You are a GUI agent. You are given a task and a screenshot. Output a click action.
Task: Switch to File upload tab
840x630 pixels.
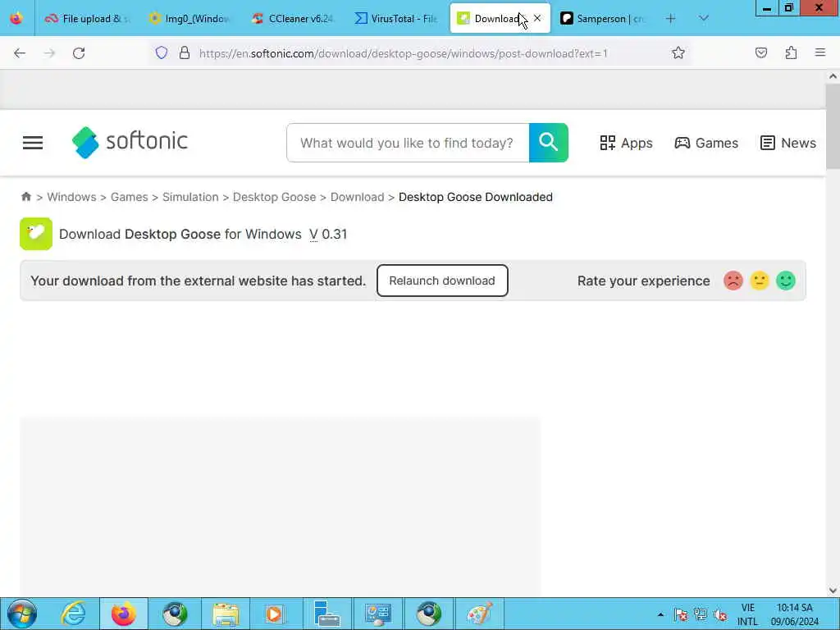89,18
